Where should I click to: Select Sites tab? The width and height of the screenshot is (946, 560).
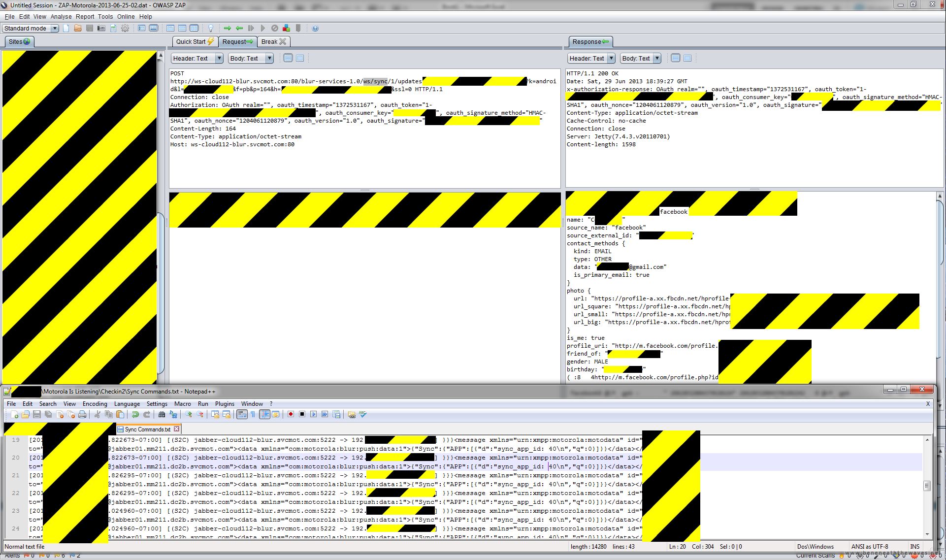pyautogui.click(x=19, y=42)
